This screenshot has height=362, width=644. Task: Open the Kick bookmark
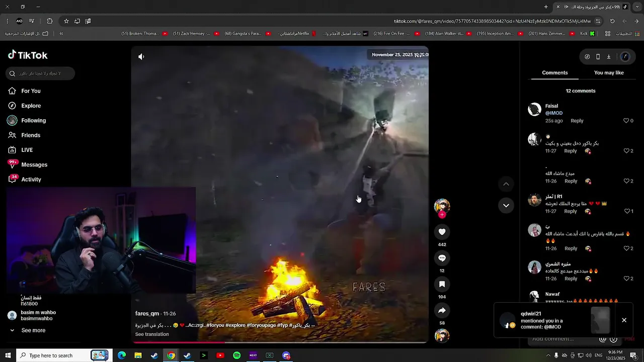[x=587, y=34]
